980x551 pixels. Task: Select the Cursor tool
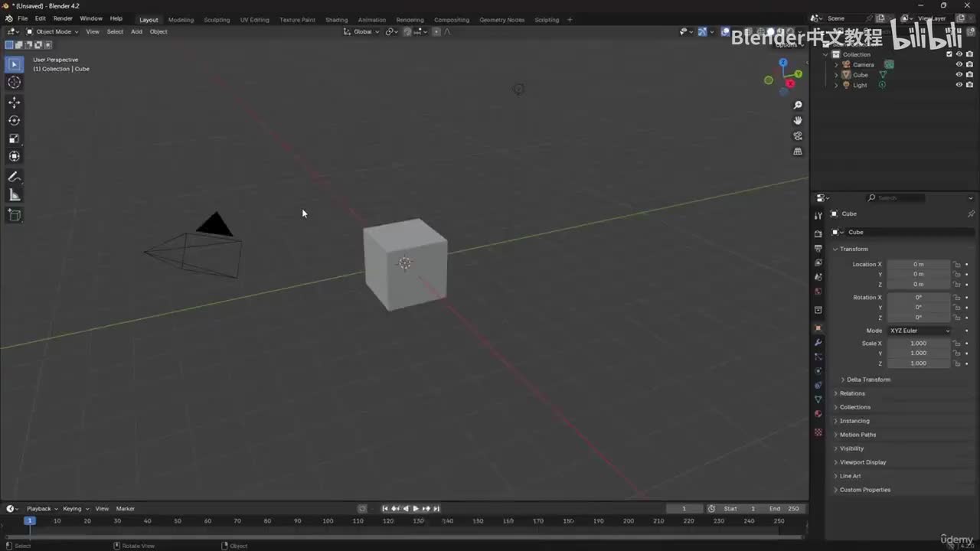point(15,82)
